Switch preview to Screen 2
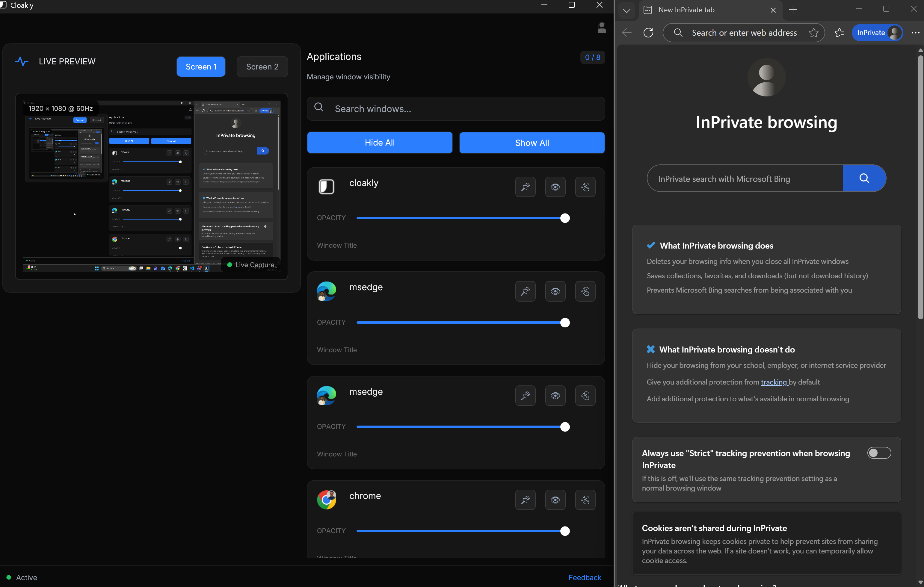The image size is (924, 587). click(x=262, y=67)
